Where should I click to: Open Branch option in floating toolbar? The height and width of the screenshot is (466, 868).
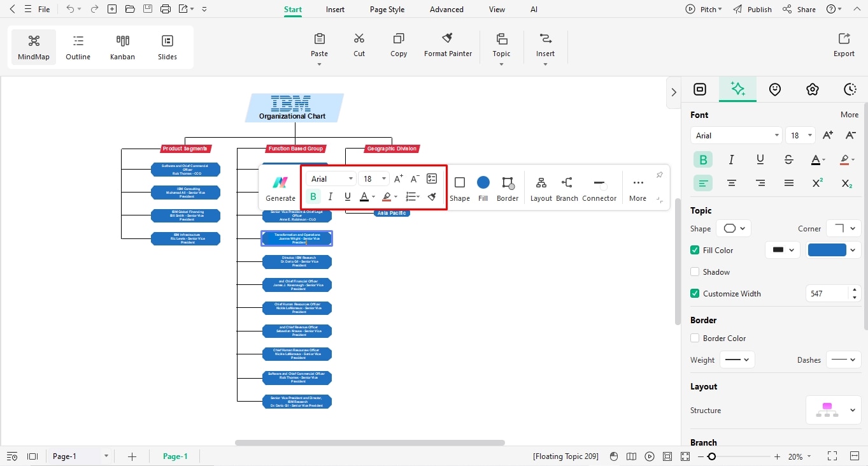click(567, 189)
